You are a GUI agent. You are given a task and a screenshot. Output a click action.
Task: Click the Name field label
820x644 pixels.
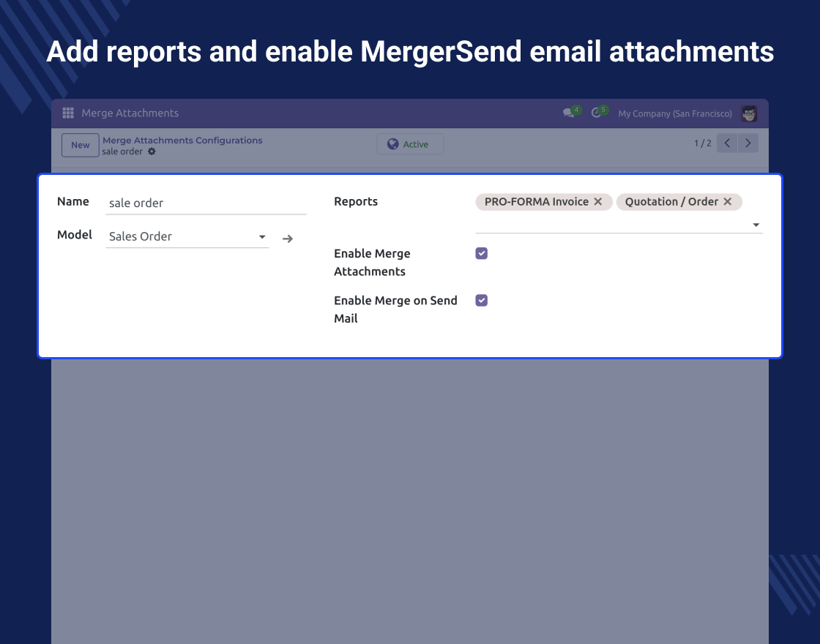point(72,202)
